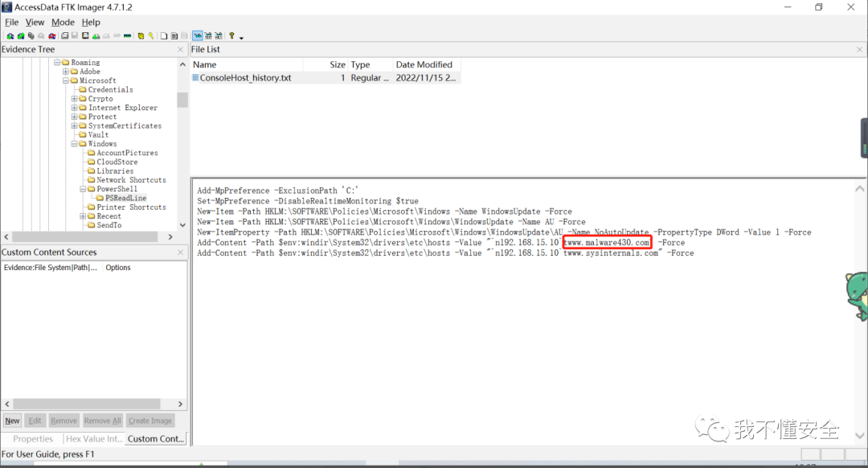Collapse the Windows folder node
This screenshot has height=468, width=868.
pyautogui.click(x=74, y=144)
